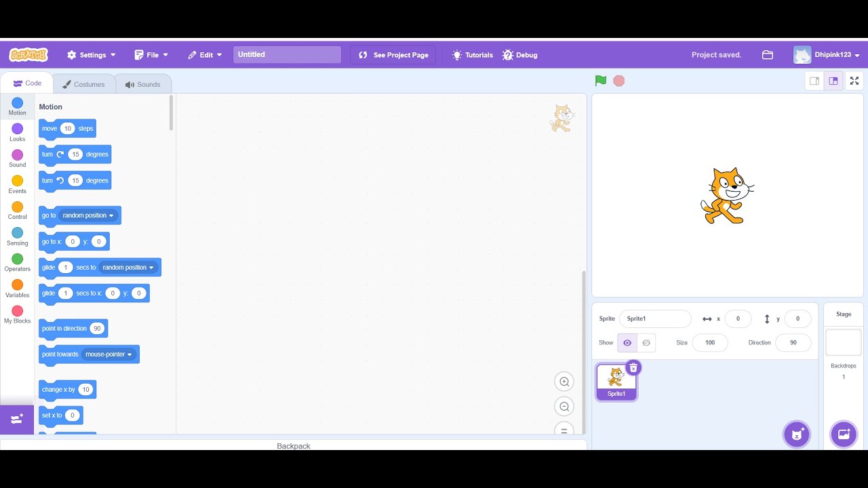
Task: Expand 'go to' random position dropdown
Action: pyautogui.click(x=89, y=216)
